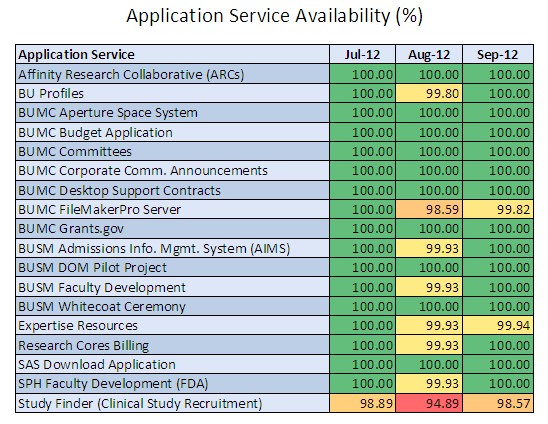This screenshot has height=424, width=548.
Task: Click SPH Faculty Development Aug-12 value 99.93
Action: coord(429,383)
